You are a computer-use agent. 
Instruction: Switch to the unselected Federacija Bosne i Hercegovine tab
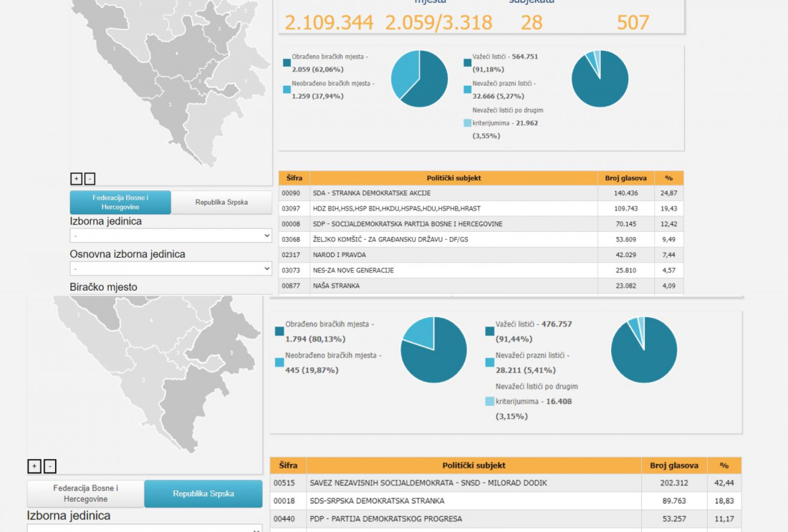(x=85, y=493)
